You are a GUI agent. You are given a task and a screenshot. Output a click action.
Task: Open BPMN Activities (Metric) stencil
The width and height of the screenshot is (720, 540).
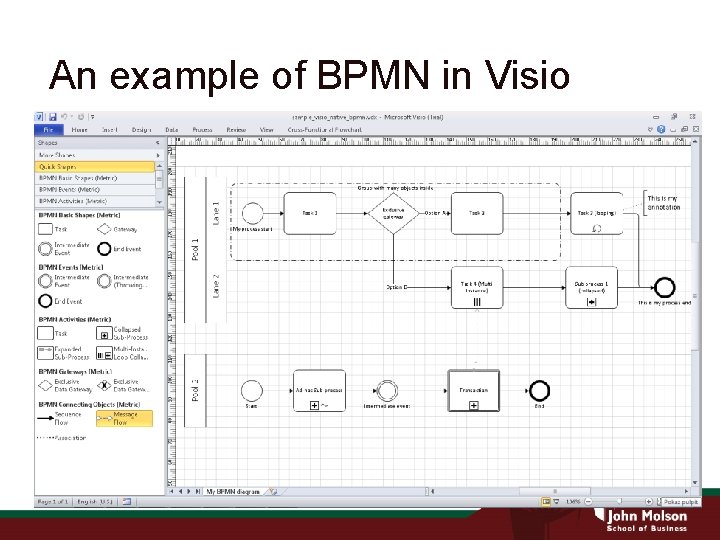(x=95, y=201)
